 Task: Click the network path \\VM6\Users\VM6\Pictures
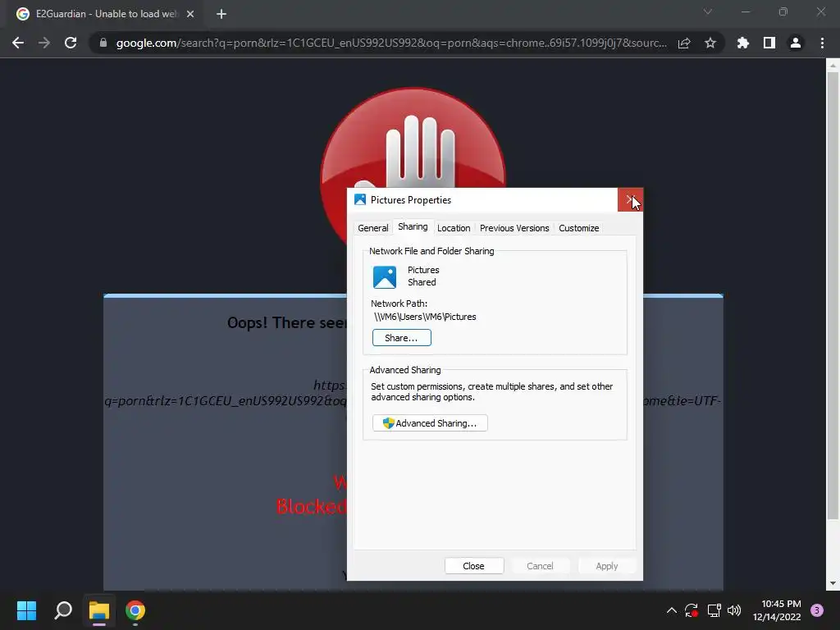[x=425, y=317]
